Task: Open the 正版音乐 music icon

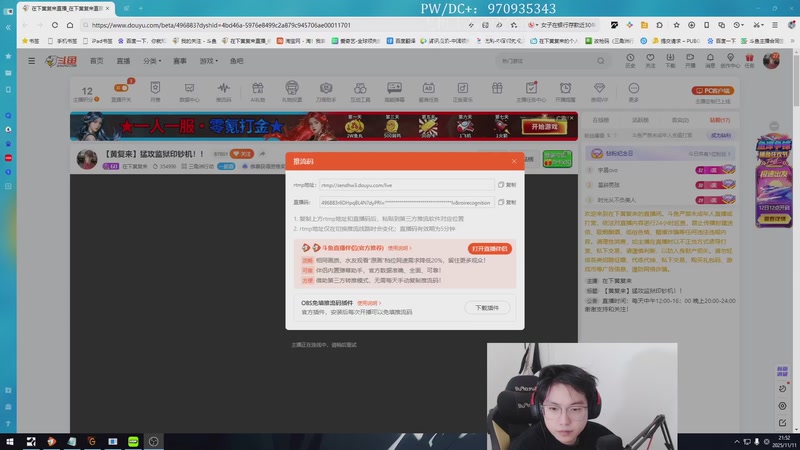Action: (x=463, y=91)
